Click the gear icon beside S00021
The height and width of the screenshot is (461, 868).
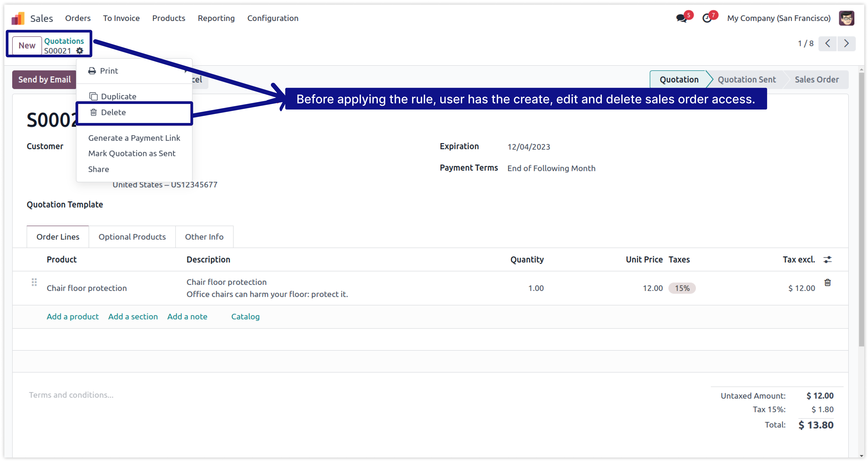point(80,51)
